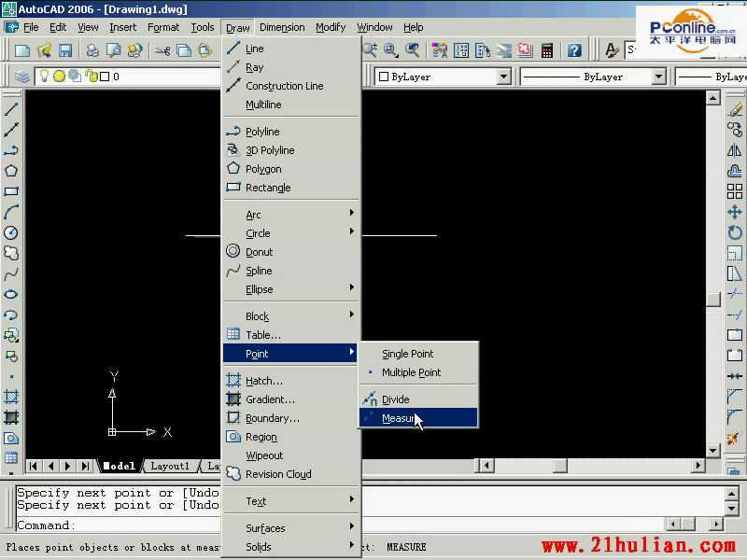Select the Rectangle tool in left toolbar

(x=11, y=191)
